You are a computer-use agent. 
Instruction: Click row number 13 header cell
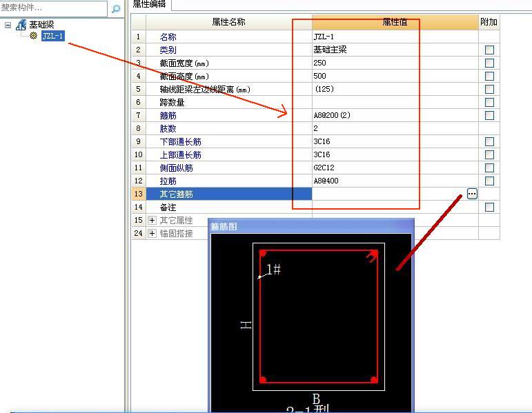pyautogui.click(x=139, y=194)
